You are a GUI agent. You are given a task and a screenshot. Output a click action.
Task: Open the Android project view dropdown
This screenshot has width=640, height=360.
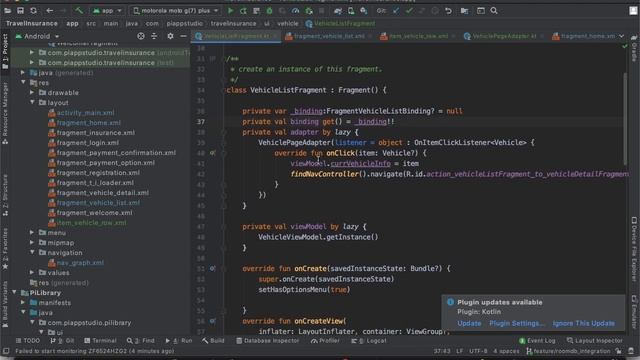(38, 36)
